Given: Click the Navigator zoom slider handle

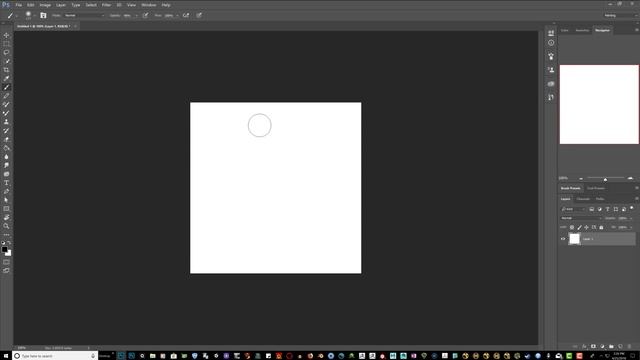Looking at the screenshot, I should coord(605,179).
